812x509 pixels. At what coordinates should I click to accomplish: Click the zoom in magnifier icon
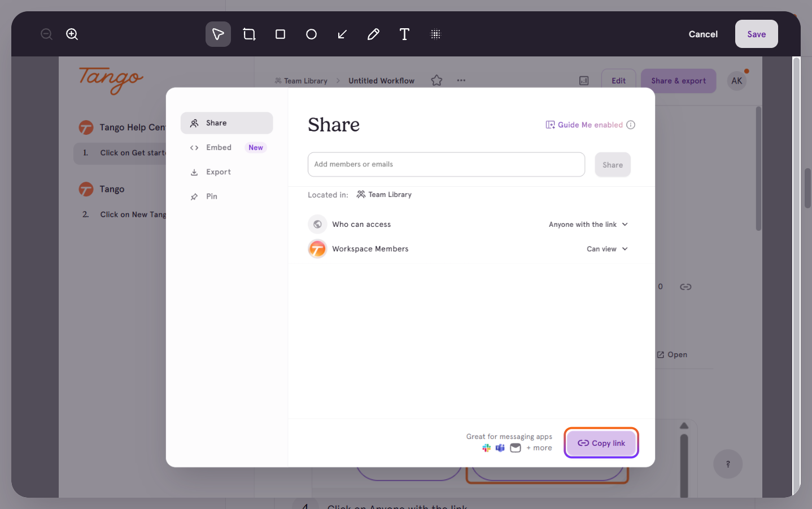pos(72,34)
